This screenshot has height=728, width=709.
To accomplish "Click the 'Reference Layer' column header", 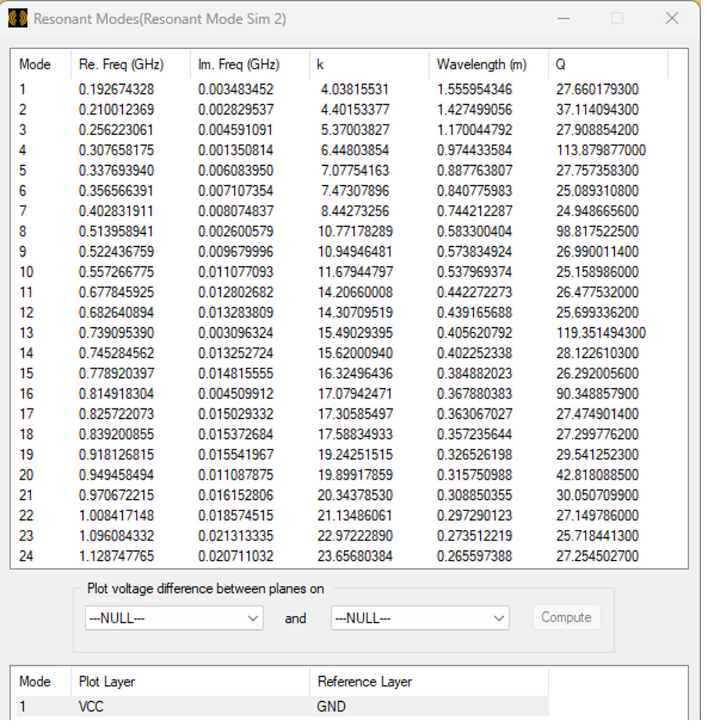I will click(429, 681).
